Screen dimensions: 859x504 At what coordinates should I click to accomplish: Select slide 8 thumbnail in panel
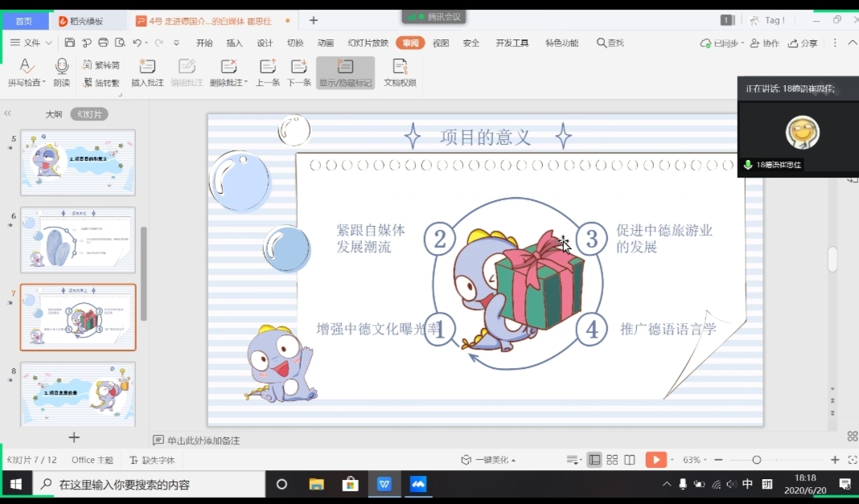pyautogui.click(x=78, y=394)
